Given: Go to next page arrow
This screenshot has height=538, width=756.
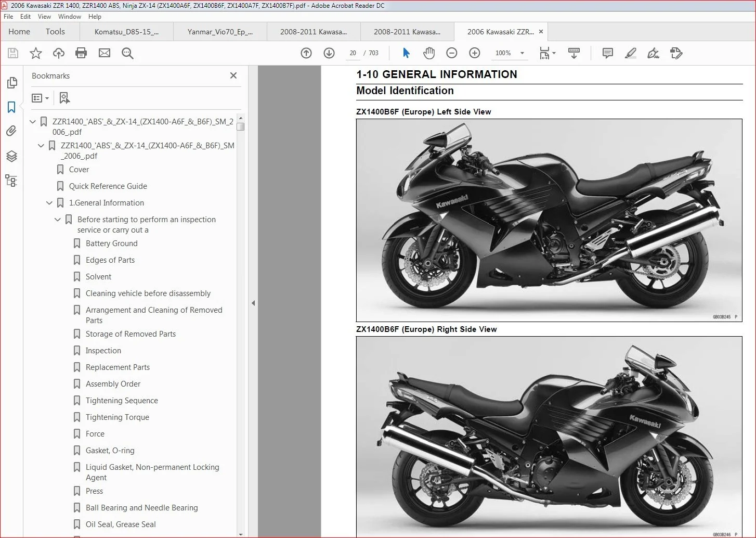Looking at the screenshot, I should click(329, 53).
